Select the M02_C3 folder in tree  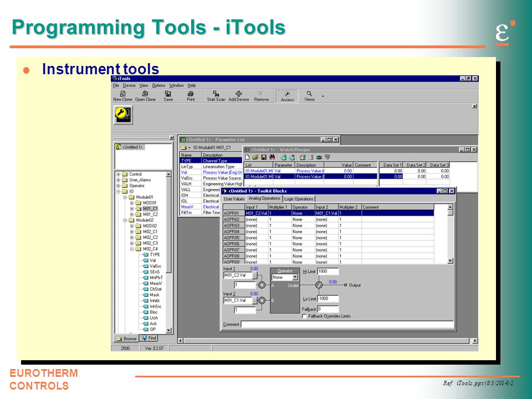150,243
